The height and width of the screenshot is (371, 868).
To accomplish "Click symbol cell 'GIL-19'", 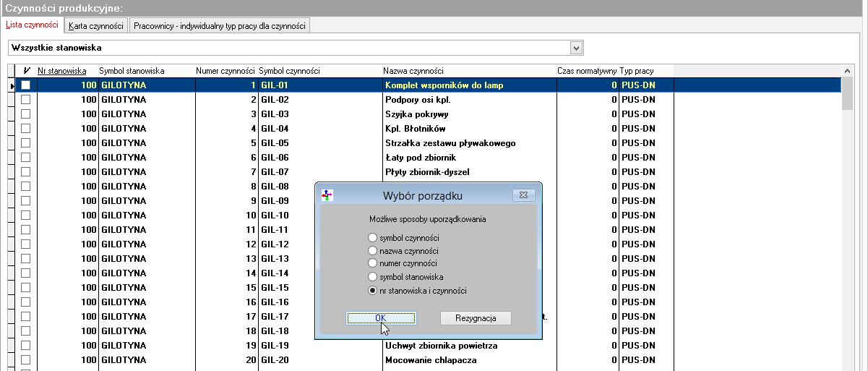I will [320, 345].
